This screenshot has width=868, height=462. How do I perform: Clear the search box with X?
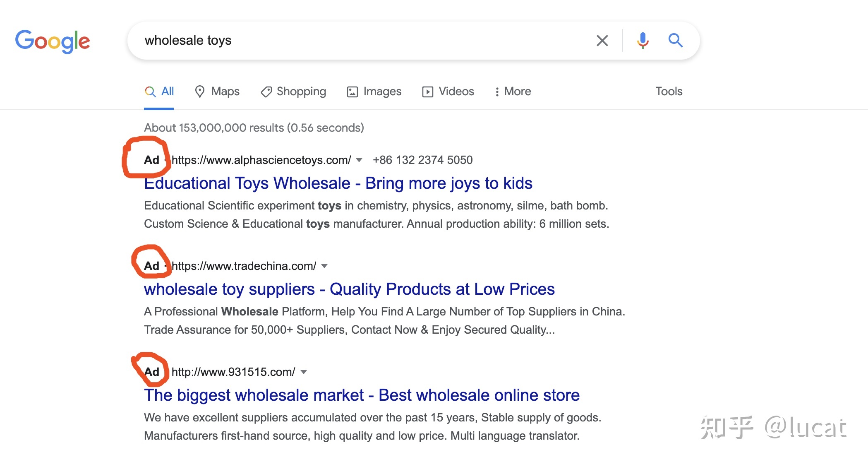tap(602, 41)
